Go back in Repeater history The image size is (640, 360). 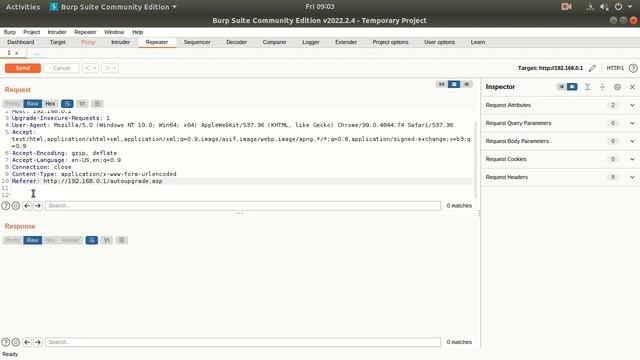[87, 68]
